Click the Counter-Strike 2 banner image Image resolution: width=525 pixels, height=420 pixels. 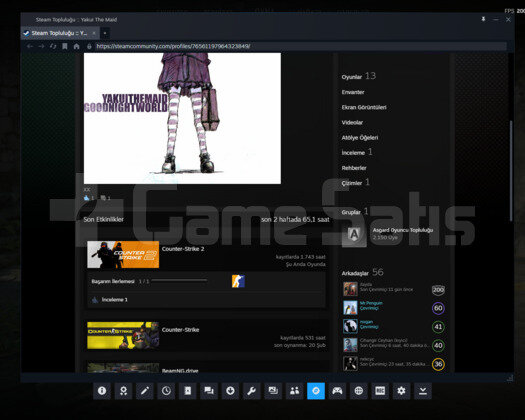(123, 255)
